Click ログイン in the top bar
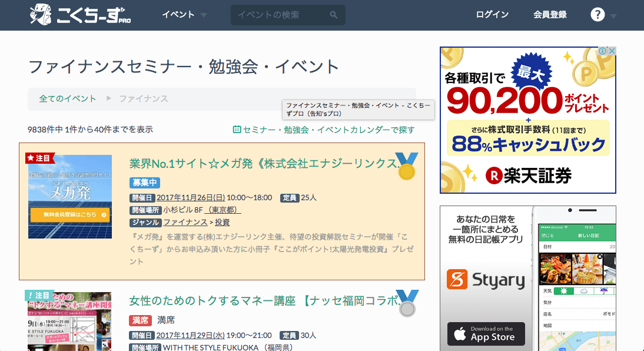 (492, 15)
